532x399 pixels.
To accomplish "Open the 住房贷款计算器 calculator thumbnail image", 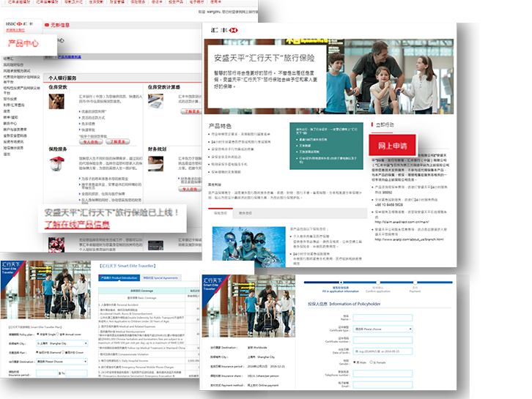I will click(x=156, y=101).
